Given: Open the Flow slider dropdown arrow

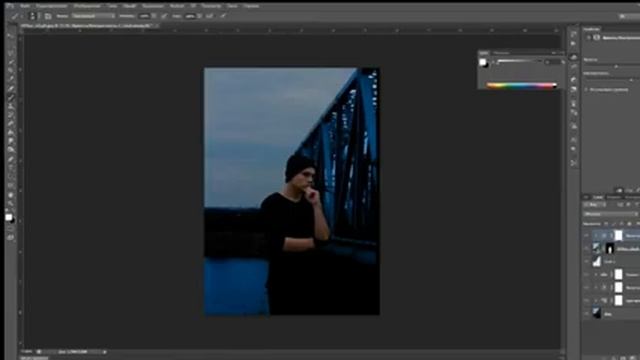Looking at the screenshot, I should tap(200, 16).
